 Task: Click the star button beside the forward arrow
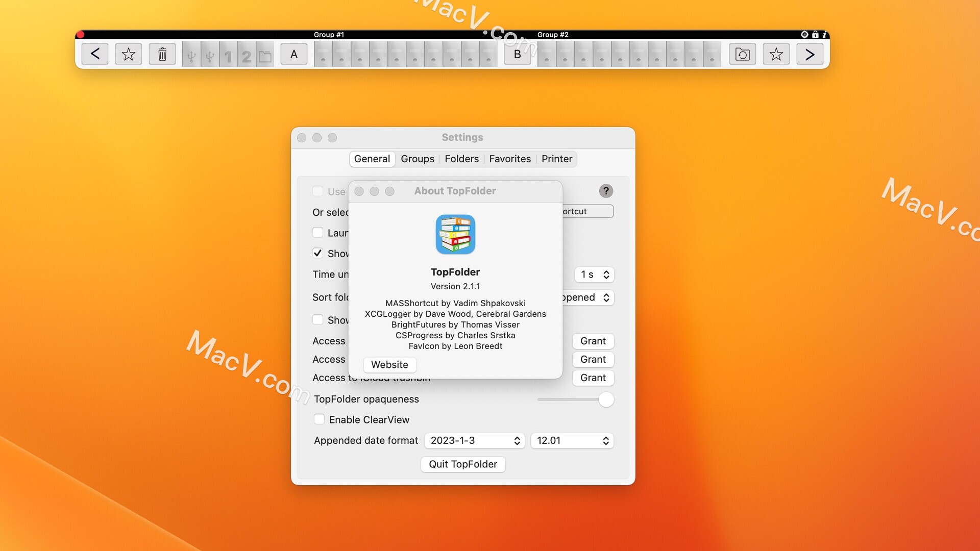[776, 54]
